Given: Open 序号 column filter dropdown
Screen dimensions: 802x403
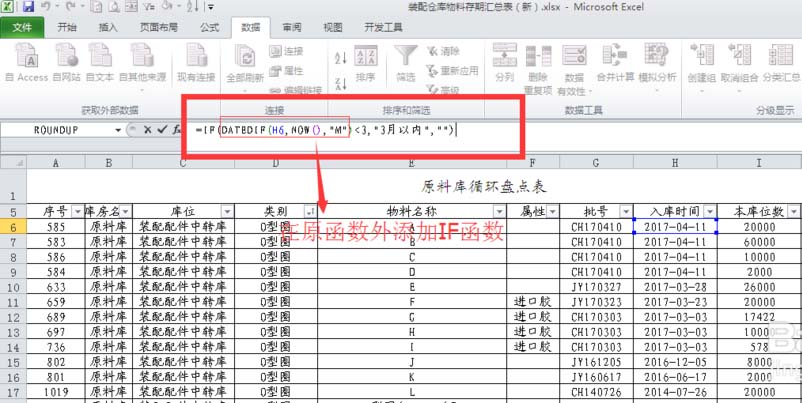Looking at the screenshot, I should [x=78, y=212].
